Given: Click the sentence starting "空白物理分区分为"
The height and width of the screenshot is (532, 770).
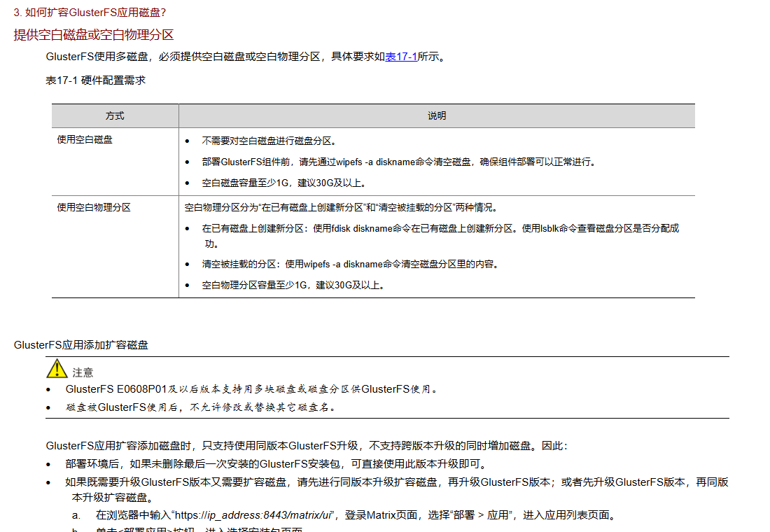Looking at the screenshot, I should pos(342,207).
